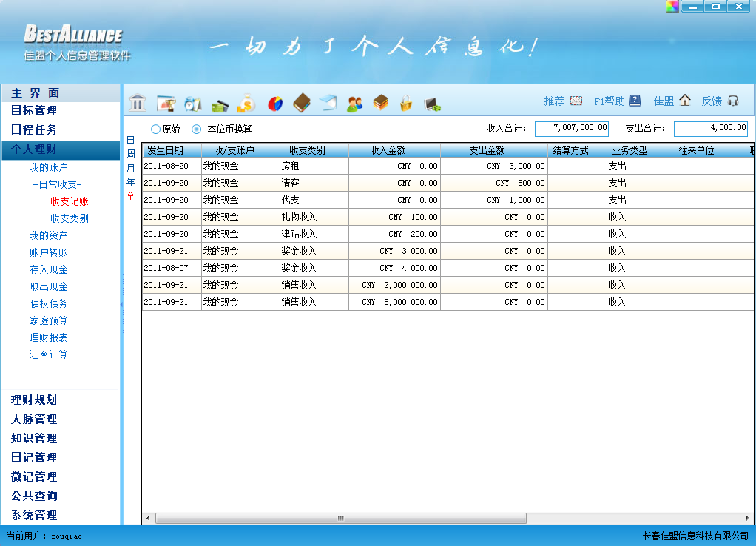Select the 本位币换算 radio button
The width and height of the screenshot is (756, 546).
[196, 129]
